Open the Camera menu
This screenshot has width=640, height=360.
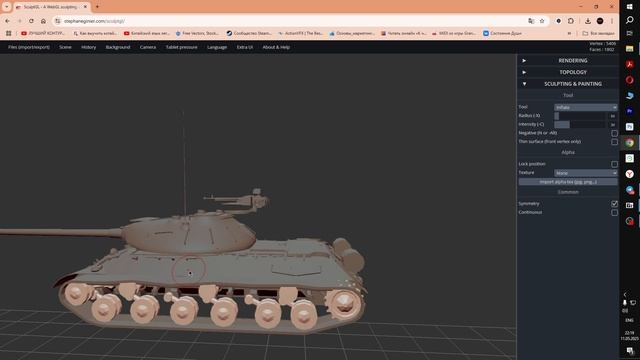[x=148, y=47]
